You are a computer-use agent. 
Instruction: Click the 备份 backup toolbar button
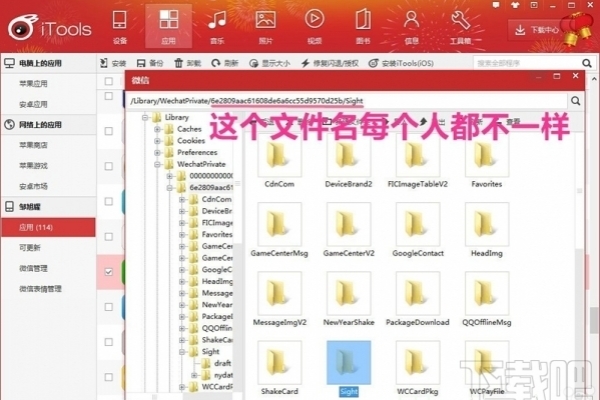click(x=150, y=63)
